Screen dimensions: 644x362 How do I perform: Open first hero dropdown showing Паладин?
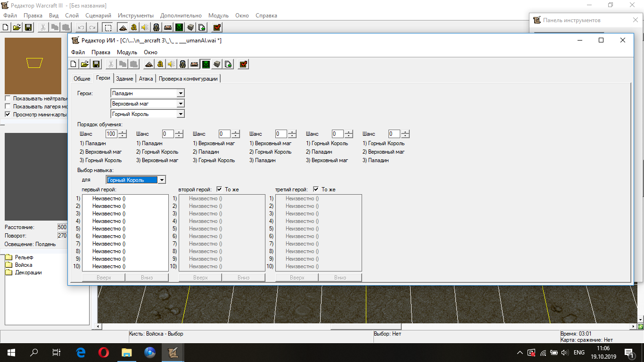(x=181, y=93)
